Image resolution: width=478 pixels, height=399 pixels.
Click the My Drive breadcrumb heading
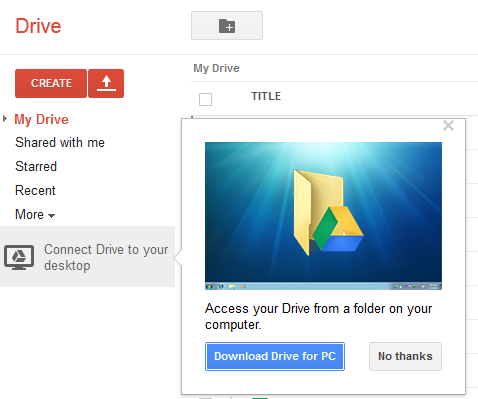click(217, 68)
